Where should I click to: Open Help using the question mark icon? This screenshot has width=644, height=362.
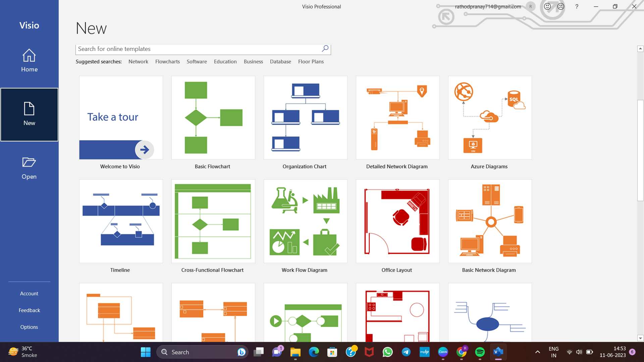(577, 6)
